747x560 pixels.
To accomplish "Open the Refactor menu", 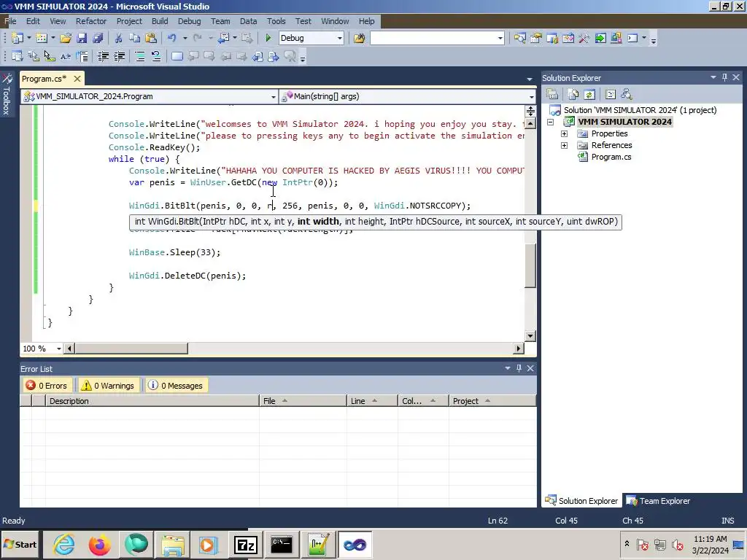I will point(91,21).
